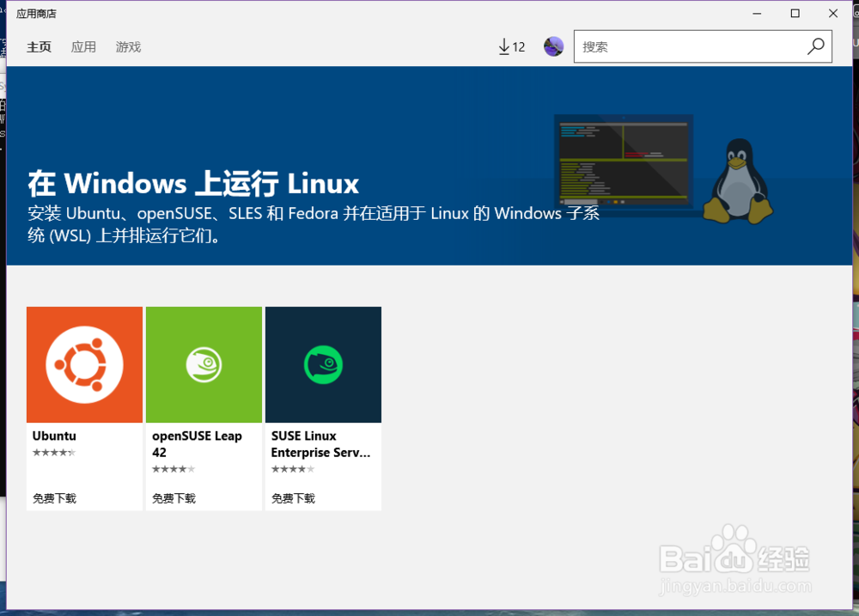Click the banner description about WSL
The width and height of the screenshot is (859, 616).
(314, 224)
